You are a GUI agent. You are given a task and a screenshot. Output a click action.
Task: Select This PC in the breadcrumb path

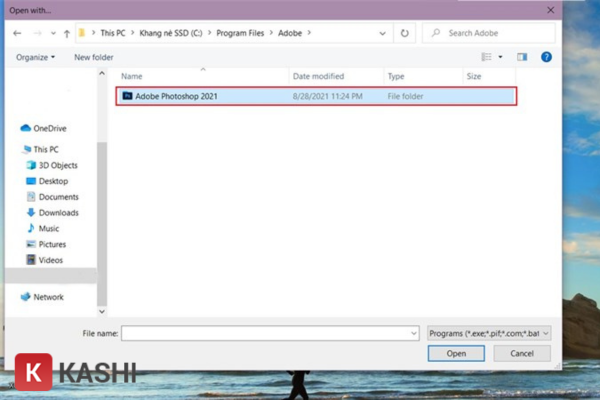coord(112,33)
